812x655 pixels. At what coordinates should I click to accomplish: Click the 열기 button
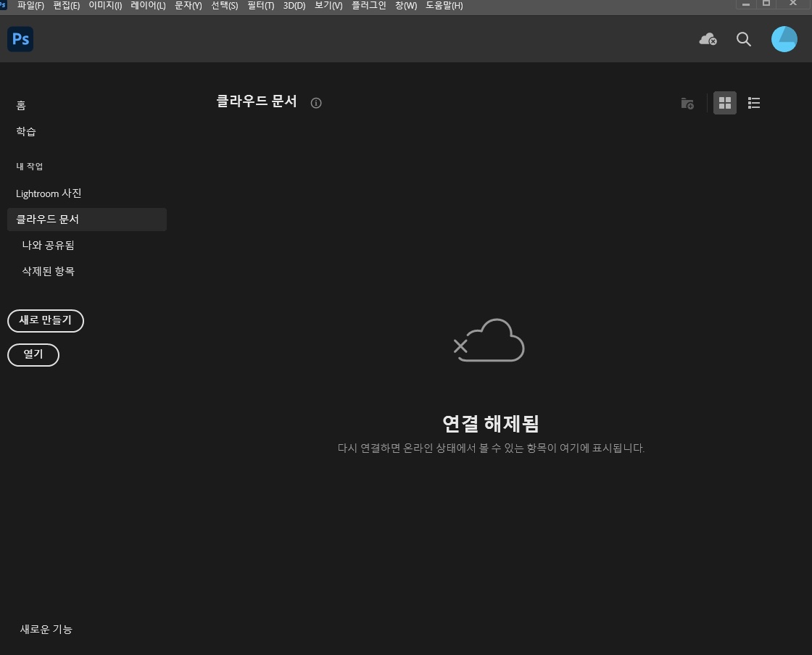[33, 354]
